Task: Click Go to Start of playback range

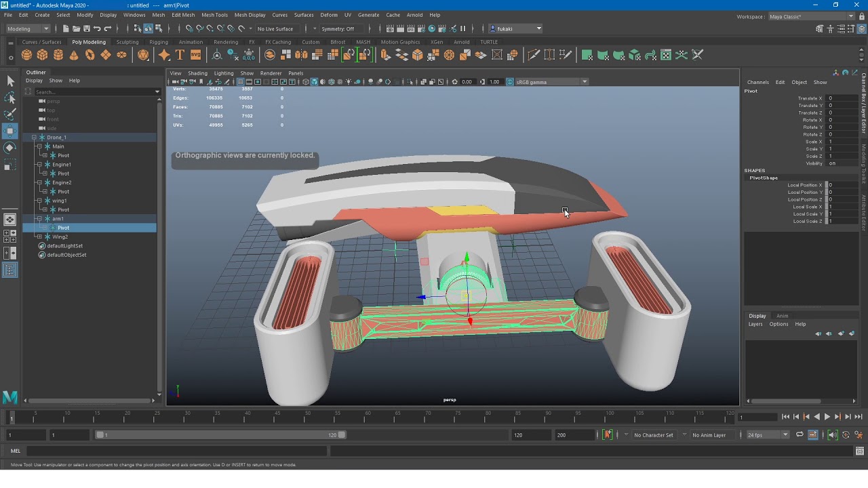Action: click(x=785, y=417)
